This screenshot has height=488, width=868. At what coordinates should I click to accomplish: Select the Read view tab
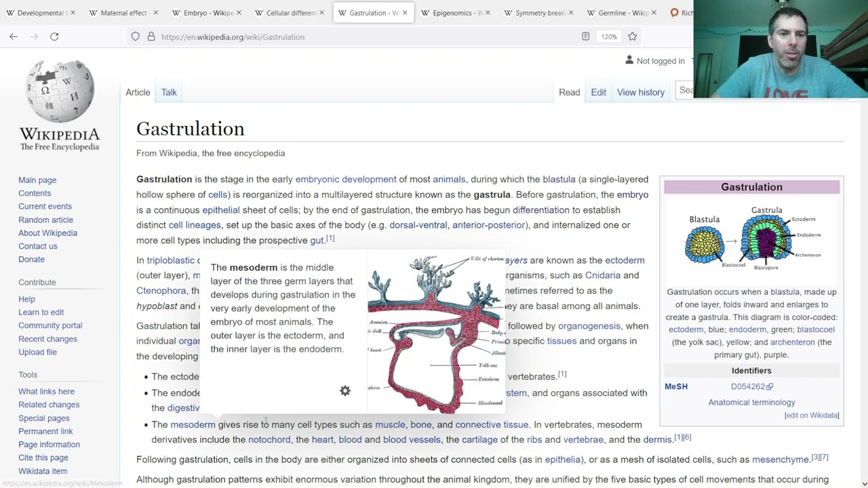click(x=569, y=92)
